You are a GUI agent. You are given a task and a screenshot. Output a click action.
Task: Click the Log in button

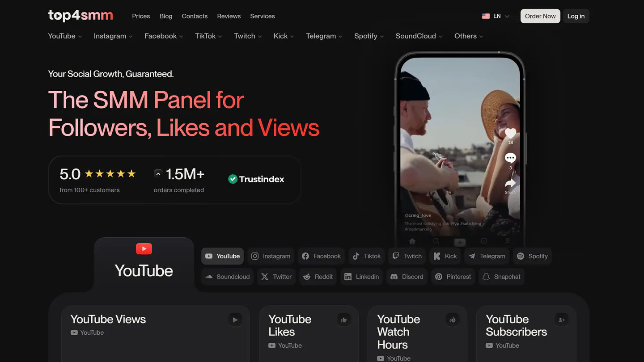coord(576,16)
